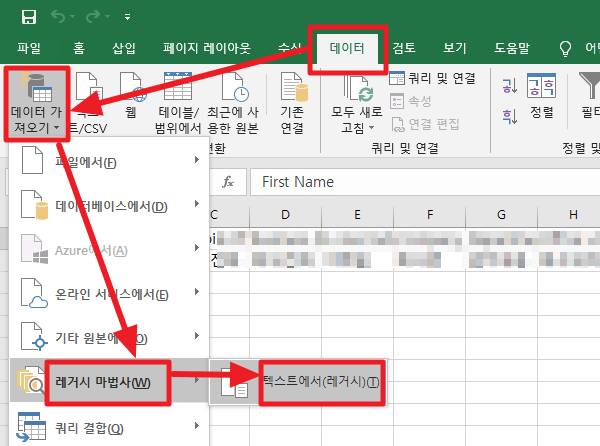600x446 pixels.
Task: Sort ascending with the 긓 down-arrow icon
Action: (510, 86)
